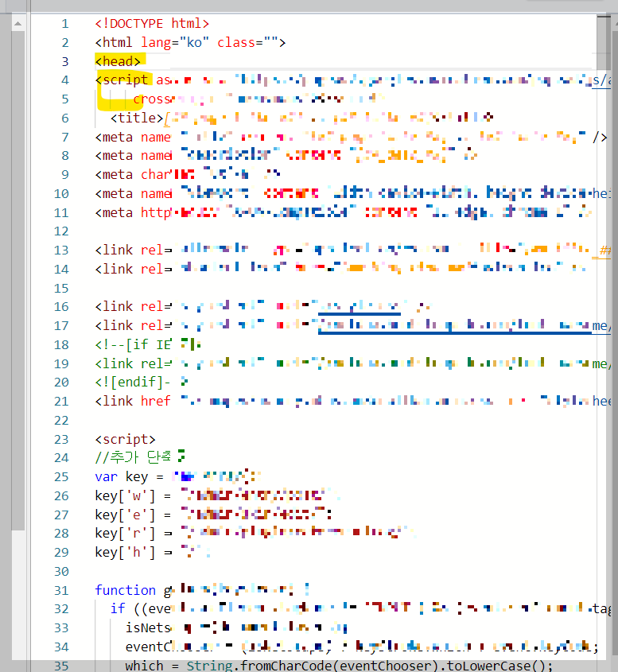Click the 'if' keyword on line 32
Image resolution: width=618 pixels, height=672 pixels.
118,608
